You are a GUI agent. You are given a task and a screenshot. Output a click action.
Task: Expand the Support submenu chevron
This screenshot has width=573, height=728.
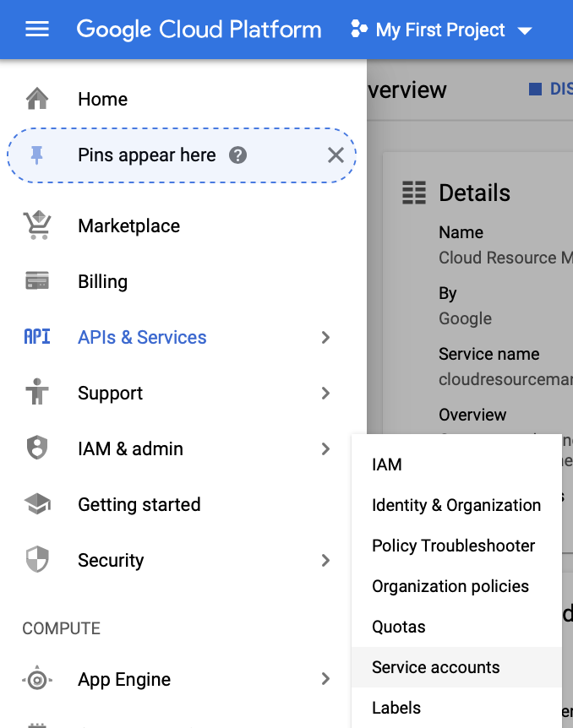pyautogui.click(x=325, y=394)
